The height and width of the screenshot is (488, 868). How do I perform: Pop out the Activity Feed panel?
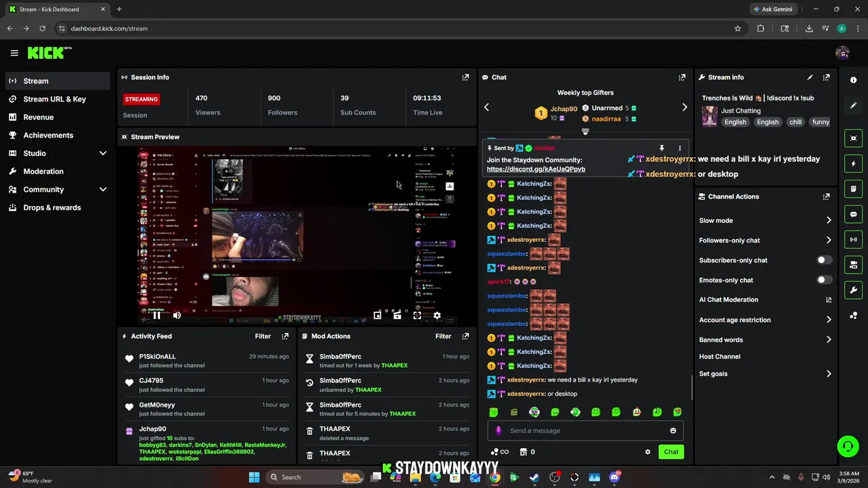click(x=285, y=336)
